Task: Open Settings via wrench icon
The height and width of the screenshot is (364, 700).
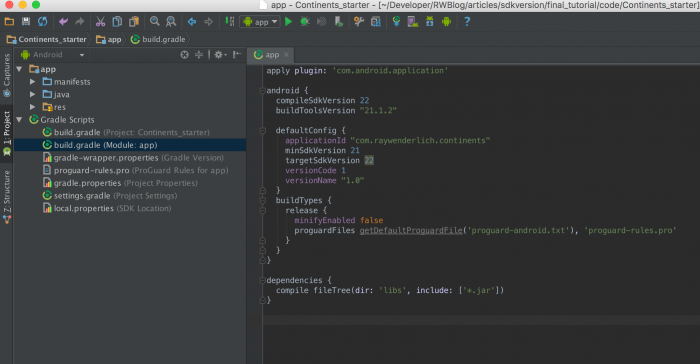Action: pyautogui.click(x=359, y=21)
